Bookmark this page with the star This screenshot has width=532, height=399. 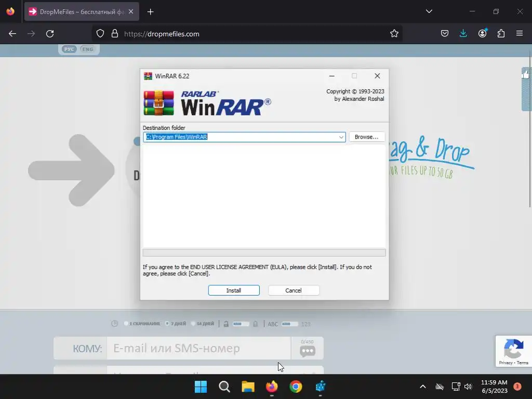point(394,34)
